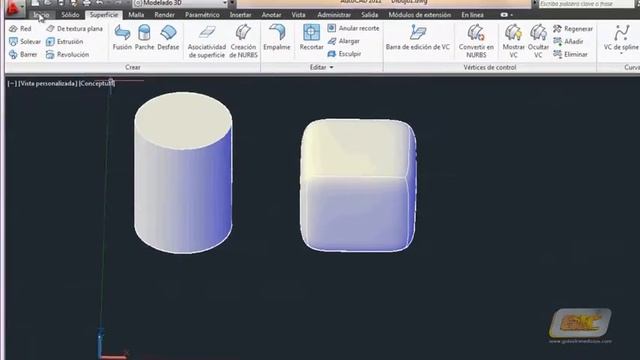The width and height of the screenshot is (640, 360).
Task: Activate the Barrer sweep tool
Action: 23,54
